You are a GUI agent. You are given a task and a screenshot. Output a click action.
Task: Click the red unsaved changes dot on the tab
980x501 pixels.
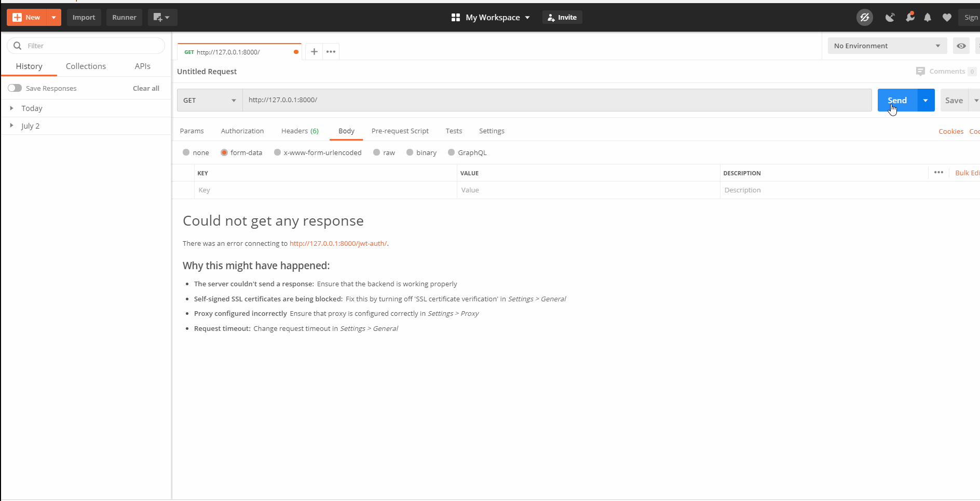295,51
